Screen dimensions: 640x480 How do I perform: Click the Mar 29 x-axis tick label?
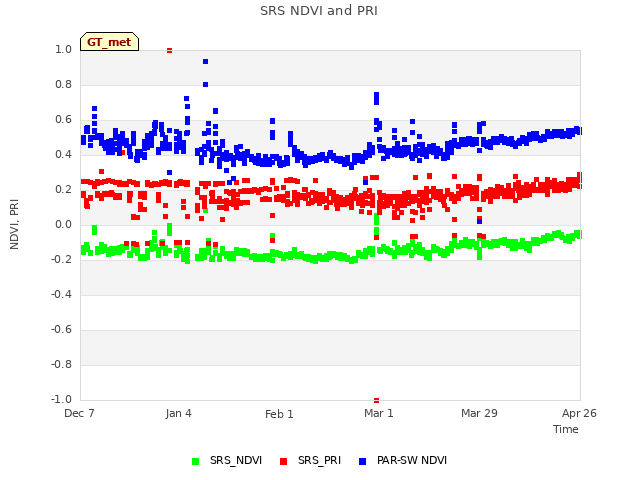[479, 413]
